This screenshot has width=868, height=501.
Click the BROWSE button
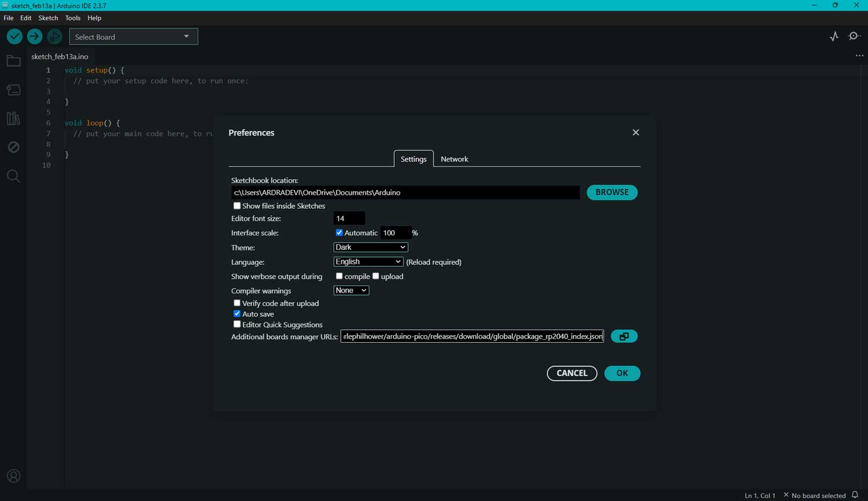(x=612, y=193)
